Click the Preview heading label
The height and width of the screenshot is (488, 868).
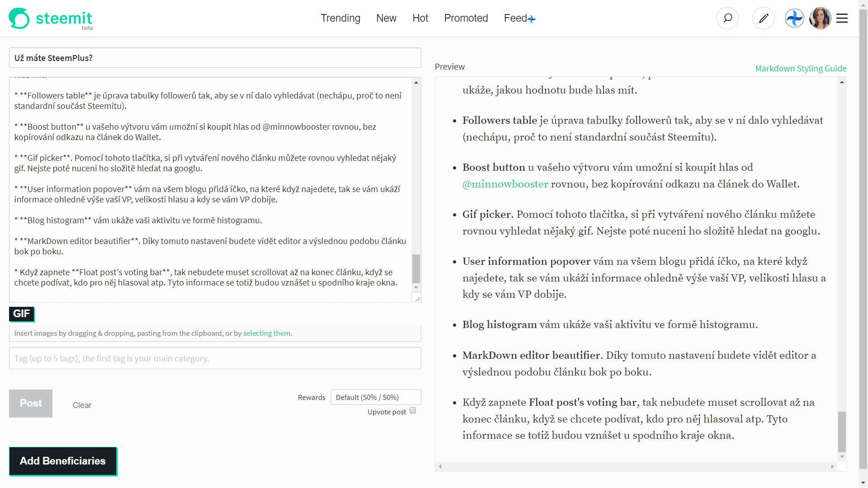[449, 66]
